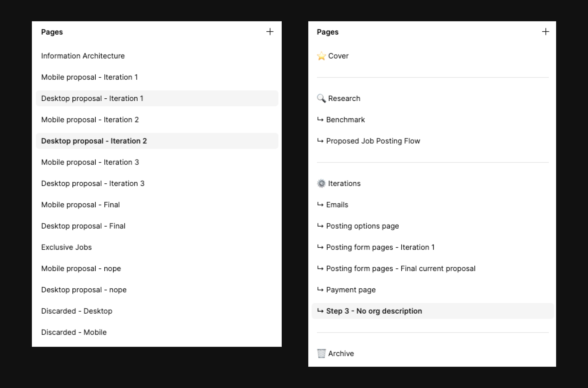This screenshot has height=388, width=588.
Task: Open the Cover page
Action: [338, 56]
